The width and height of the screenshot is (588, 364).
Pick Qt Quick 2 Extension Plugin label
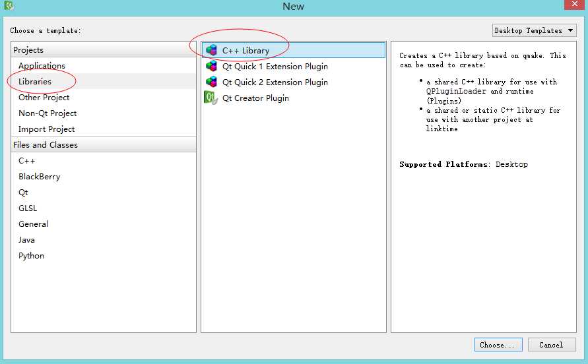tap(275, 82)
